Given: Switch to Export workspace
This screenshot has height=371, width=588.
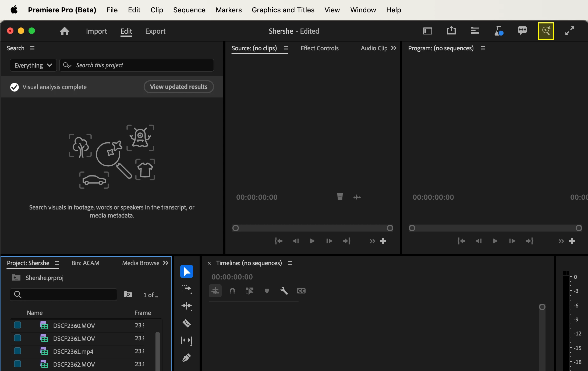Looking at the screenshot, I should point(155,31).
